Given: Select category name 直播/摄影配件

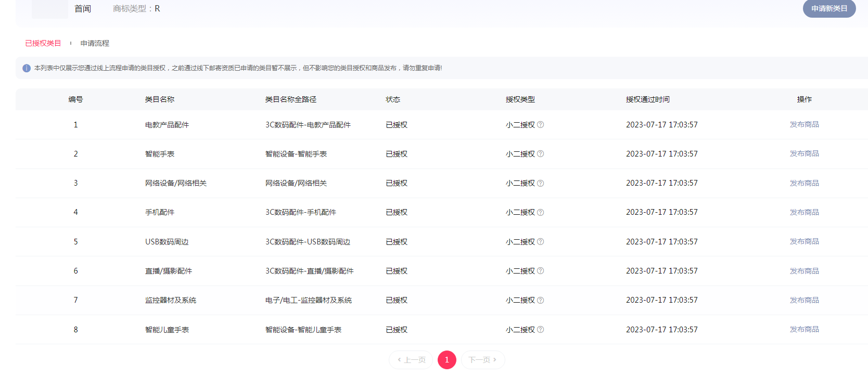Looking at the screenshot, I should pyautogui.click(x=169, y=271).
